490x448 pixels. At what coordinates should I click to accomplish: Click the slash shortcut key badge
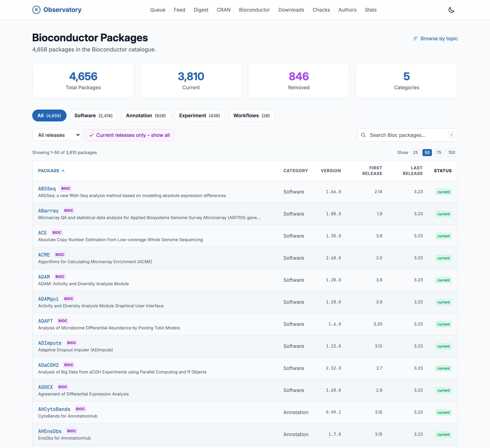(x=451, y=135)
